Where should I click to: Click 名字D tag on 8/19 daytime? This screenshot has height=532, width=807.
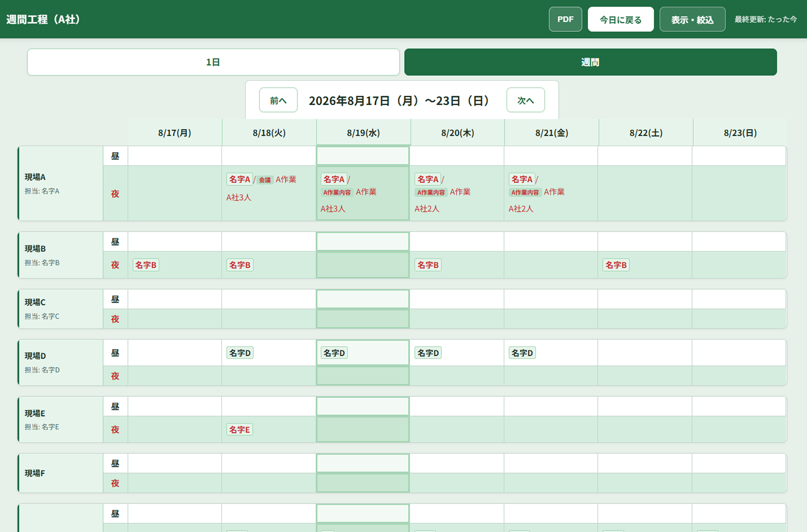click(334, 353)
